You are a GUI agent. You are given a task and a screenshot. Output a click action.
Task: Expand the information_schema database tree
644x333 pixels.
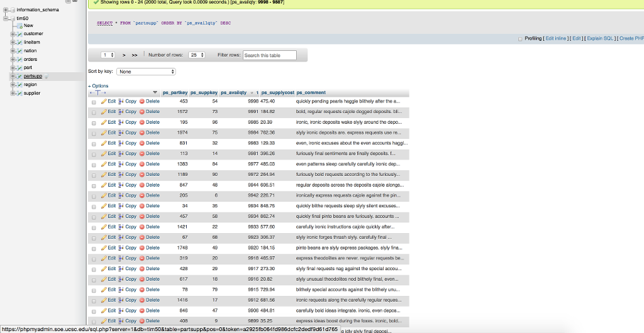click(4, 10)
